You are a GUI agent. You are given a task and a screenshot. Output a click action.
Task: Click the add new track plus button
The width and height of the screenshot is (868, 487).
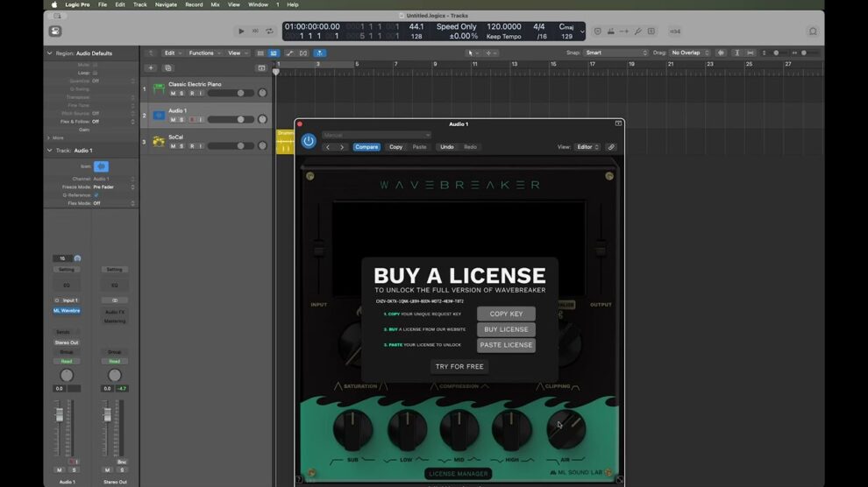(151, 67)
